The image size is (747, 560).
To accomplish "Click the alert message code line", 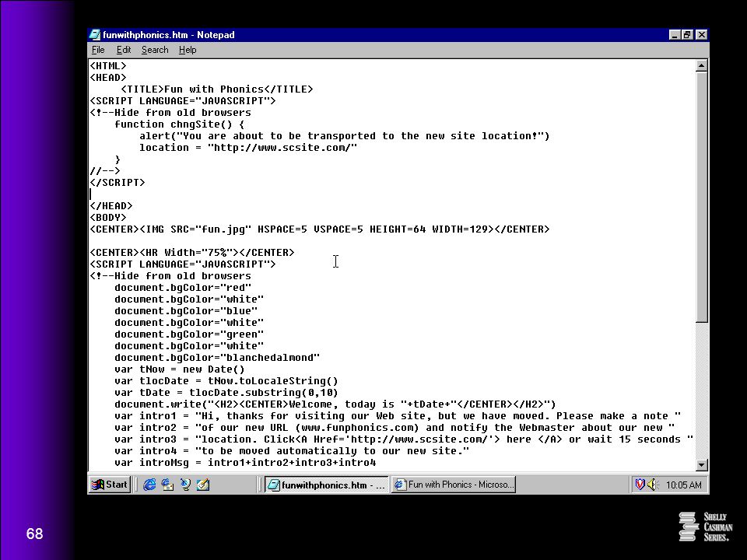I will pyautogui.click(x=344, y=135).
